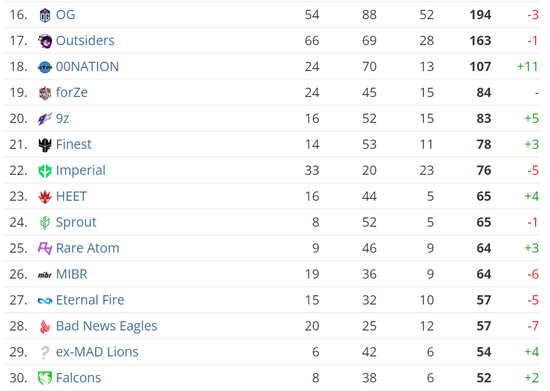Click the MIBR logo icon
This screenshot has height=391, width=550.
pyautogui.click(x=45, y=275)
